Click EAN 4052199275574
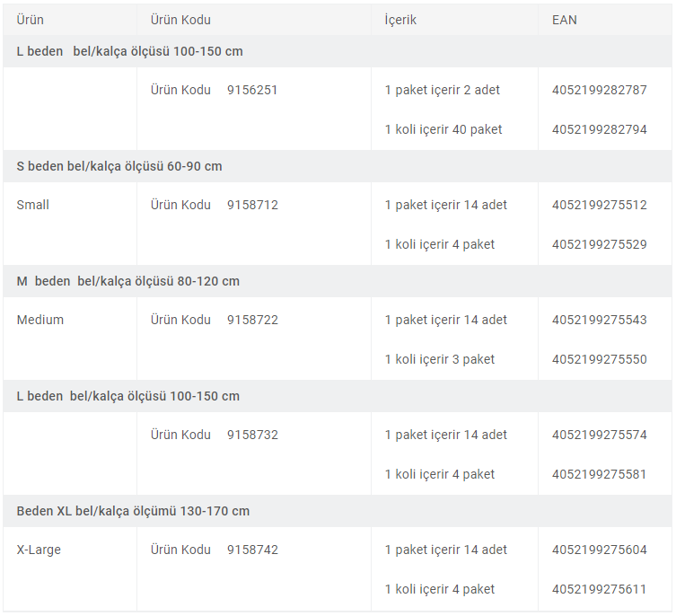 [x=600, y=435]
